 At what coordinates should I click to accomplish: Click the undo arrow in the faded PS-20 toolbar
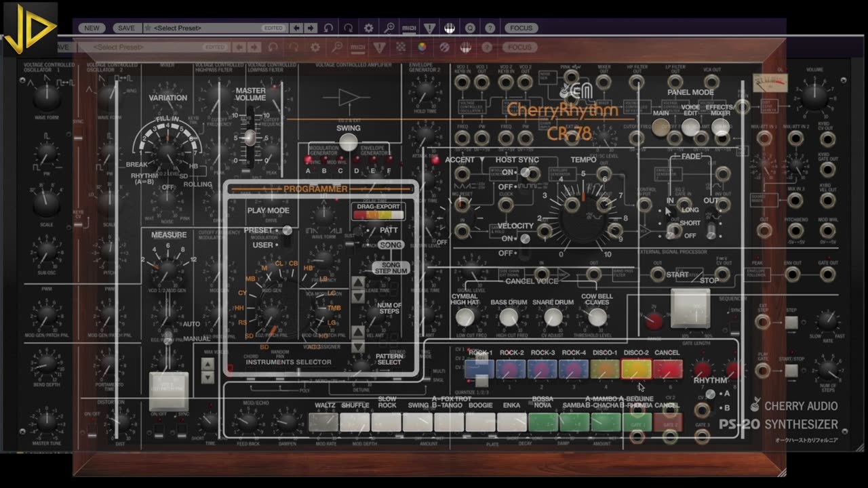pyautogui.click(x=273, y=47)
